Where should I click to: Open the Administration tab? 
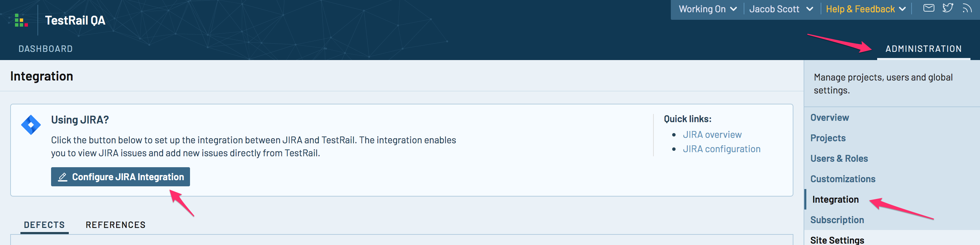click(x=923, y=49)
